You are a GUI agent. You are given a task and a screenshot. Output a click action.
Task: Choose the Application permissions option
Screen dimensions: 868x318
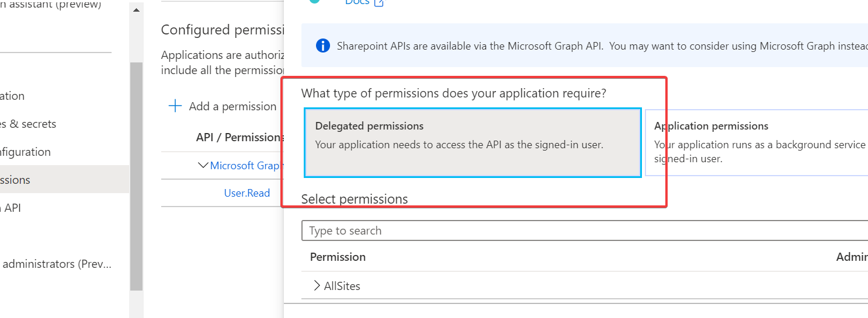757,142
